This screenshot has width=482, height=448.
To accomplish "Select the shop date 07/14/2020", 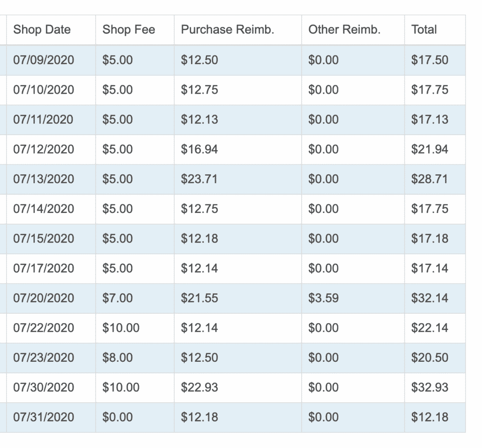I will (x=44, y=209).
